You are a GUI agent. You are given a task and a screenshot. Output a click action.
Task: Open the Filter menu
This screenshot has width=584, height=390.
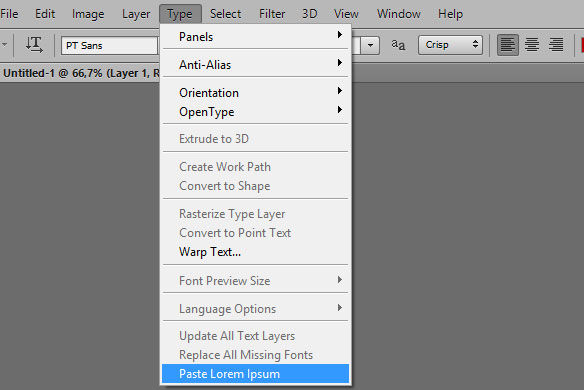272,14
